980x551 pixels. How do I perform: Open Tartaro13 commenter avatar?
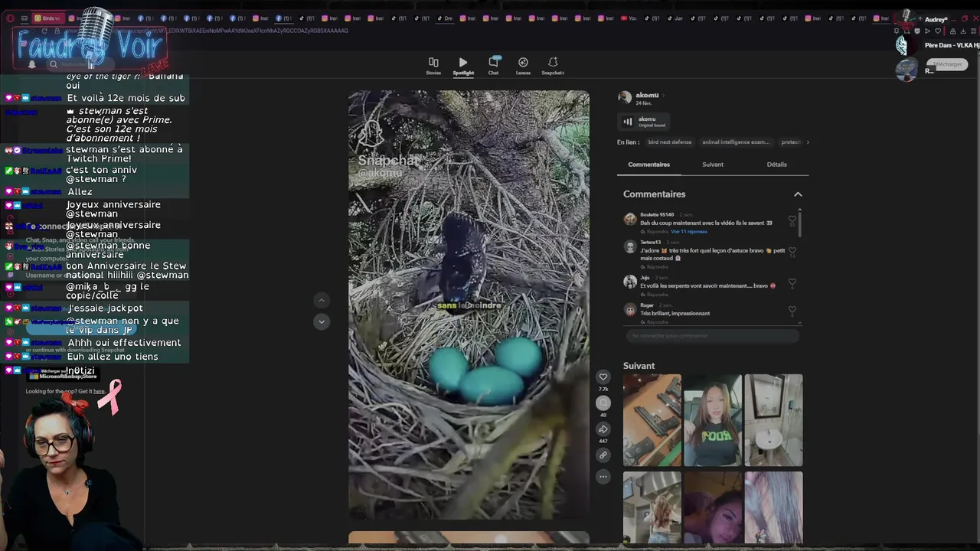point(630,246)
